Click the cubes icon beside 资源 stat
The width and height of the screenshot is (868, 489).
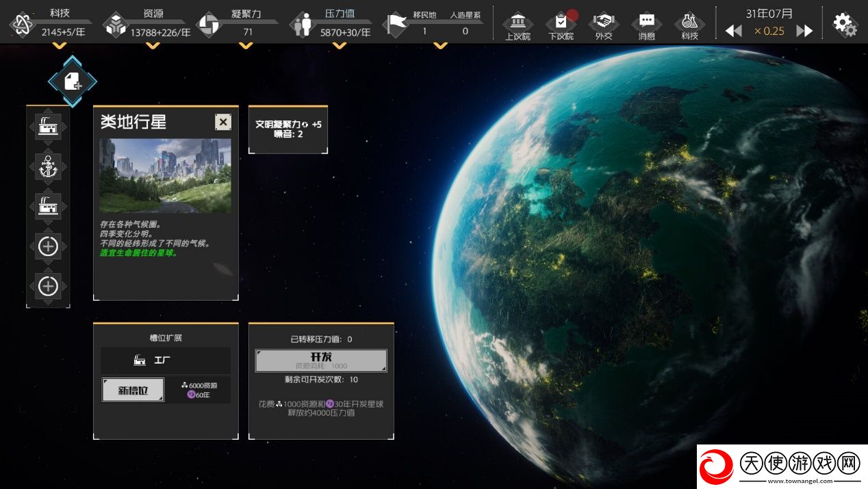(x=115, y=25)
